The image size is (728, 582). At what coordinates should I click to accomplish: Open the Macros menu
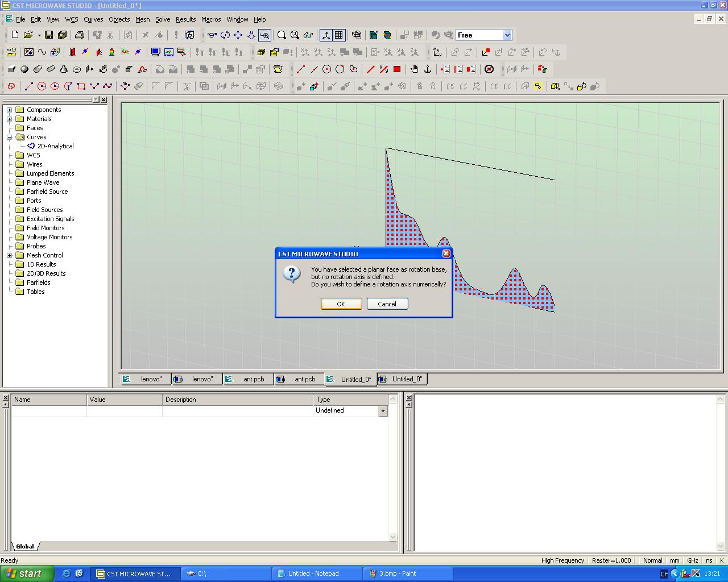pos(211,19)
